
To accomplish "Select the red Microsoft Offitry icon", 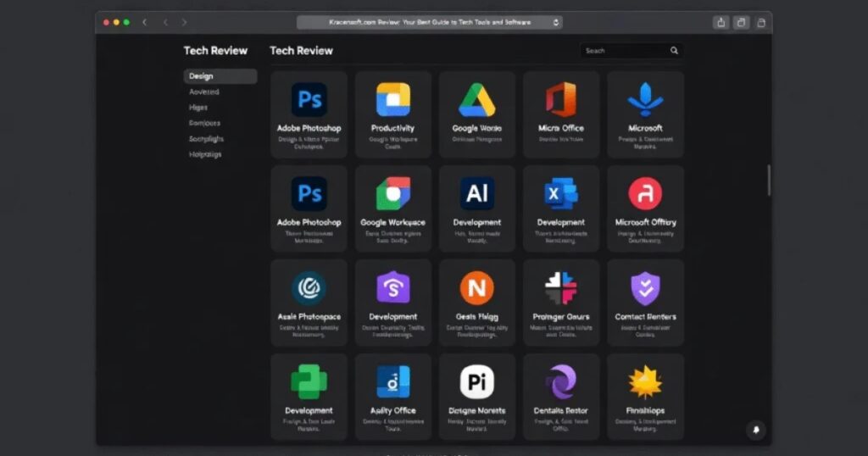I will tap(645, 194).
